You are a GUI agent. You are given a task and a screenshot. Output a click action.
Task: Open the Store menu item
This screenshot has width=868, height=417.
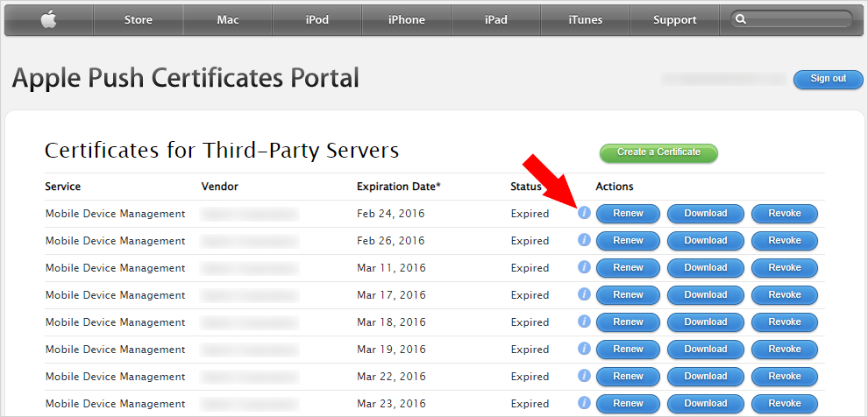(x=139, y=20)
